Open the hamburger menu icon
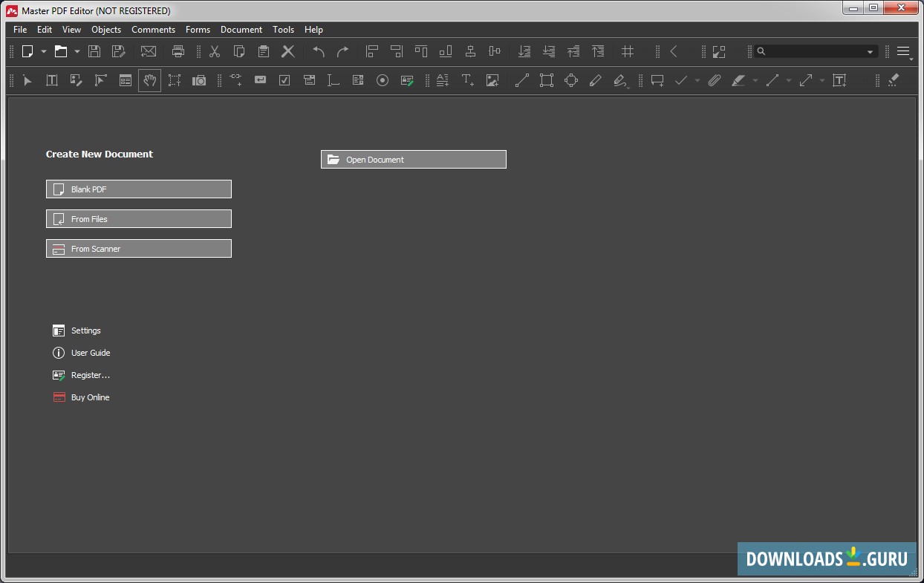This screenshot has height=583, width=924. (903, 51)
